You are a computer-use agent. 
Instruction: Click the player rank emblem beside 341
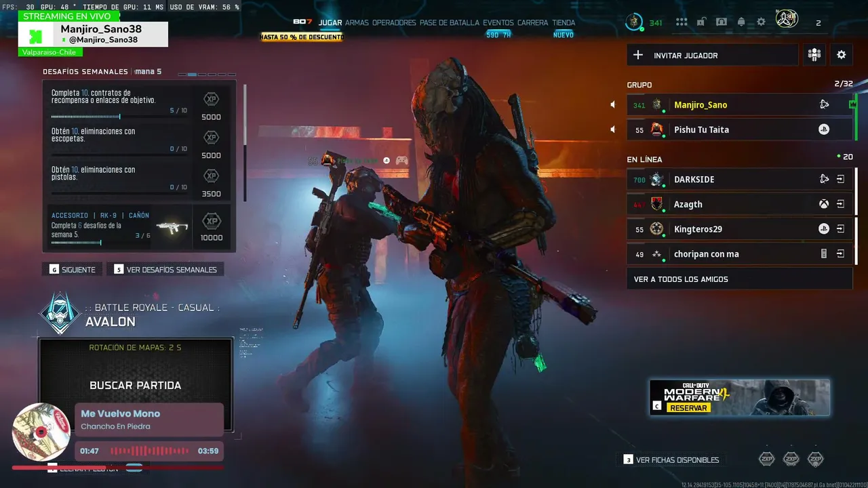point(634,22)
